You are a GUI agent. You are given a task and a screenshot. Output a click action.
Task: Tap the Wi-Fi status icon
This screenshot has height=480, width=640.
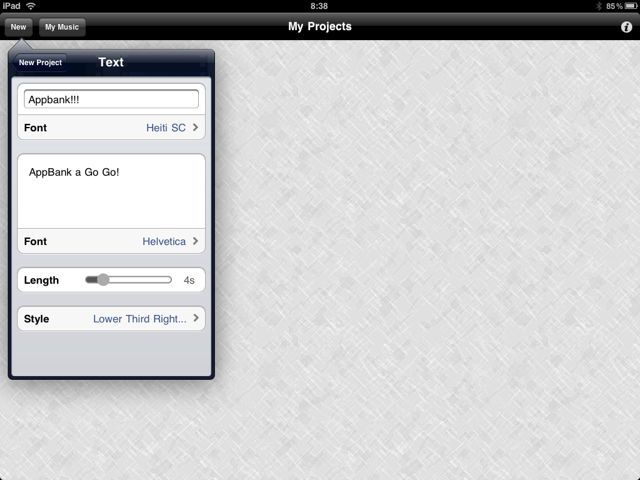click(x=31, y=6)
